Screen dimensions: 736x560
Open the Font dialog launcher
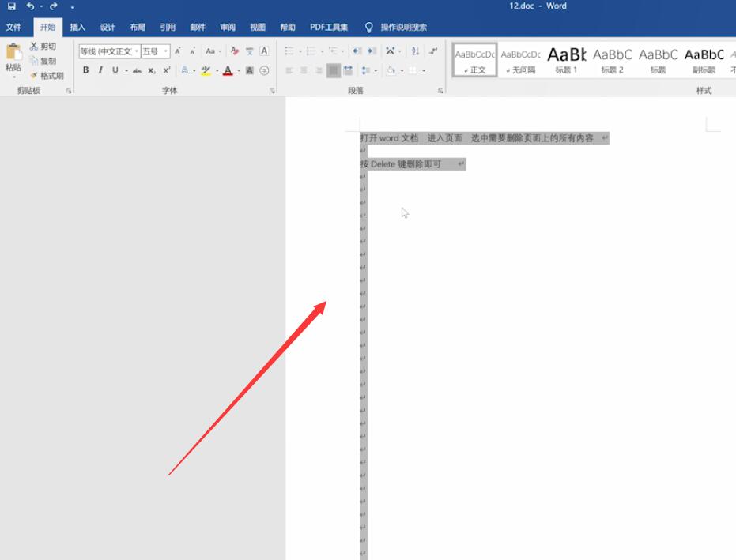pos(272,91)
